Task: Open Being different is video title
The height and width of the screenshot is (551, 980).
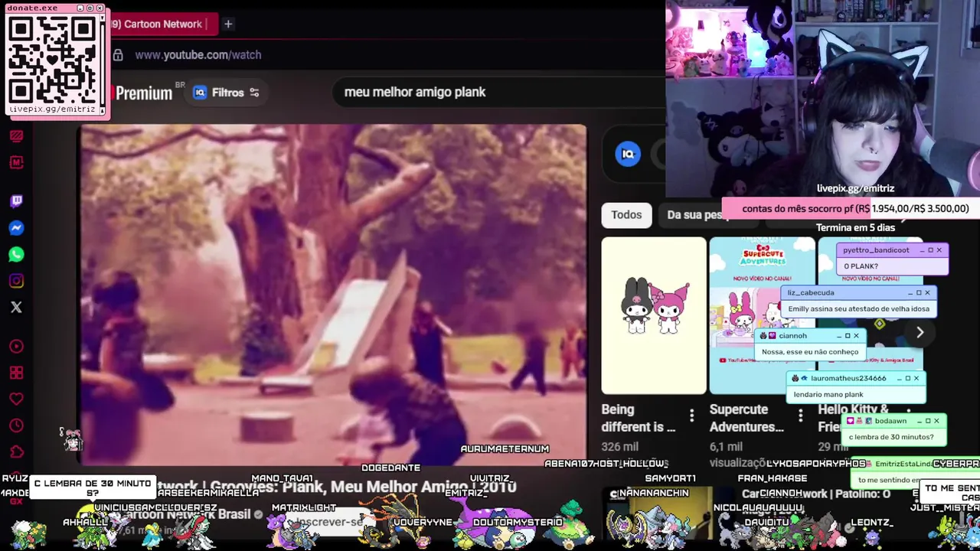Action: pos(639,419)
